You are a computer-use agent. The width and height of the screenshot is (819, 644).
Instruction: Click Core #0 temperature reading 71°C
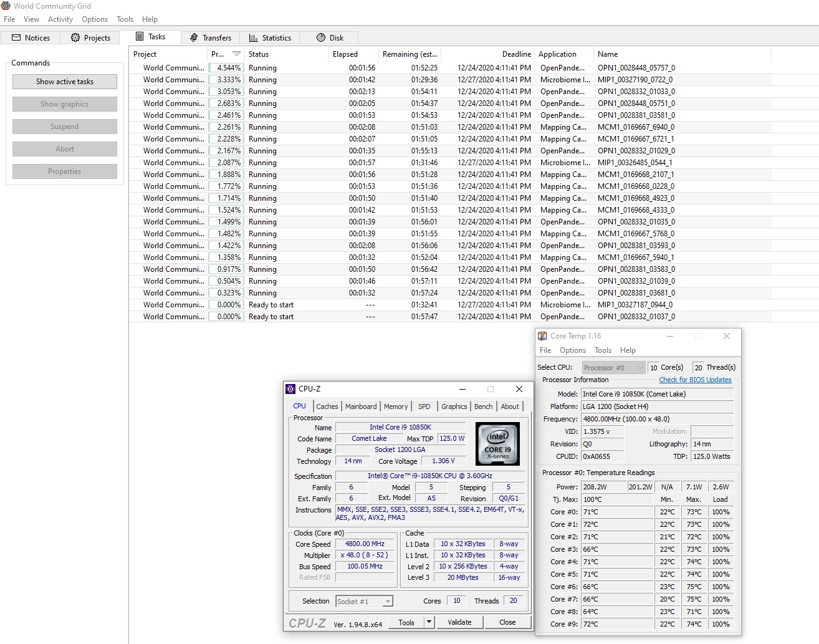tap(617, 512)
